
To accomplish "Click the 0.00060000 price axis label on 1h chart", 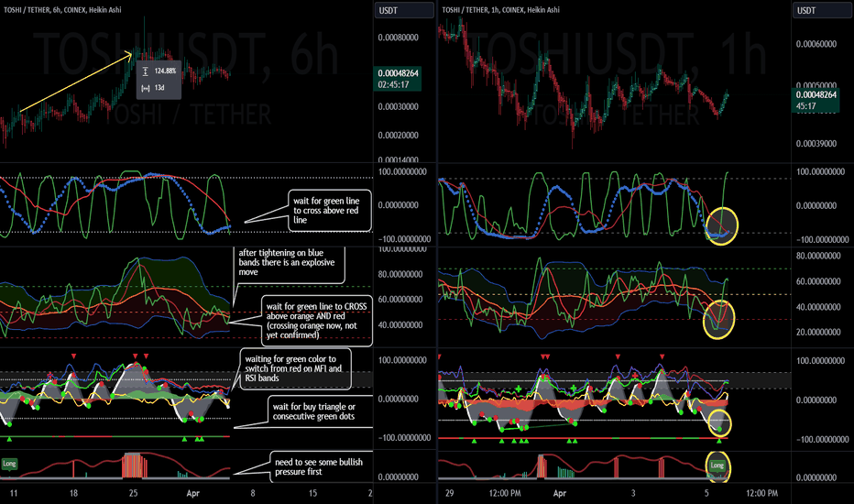I will 816,44.
